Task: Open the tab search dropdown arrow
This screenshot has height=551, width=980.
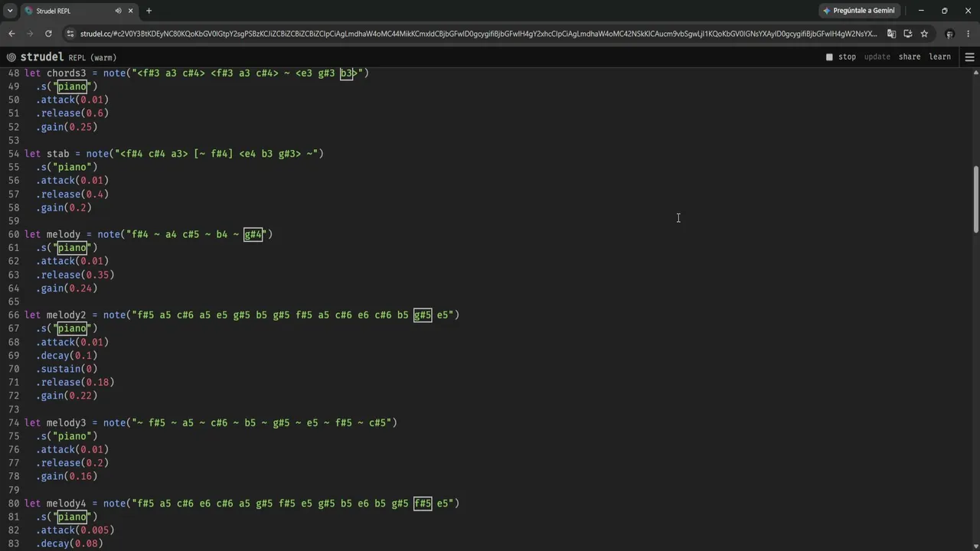Action: pos(9,11)
